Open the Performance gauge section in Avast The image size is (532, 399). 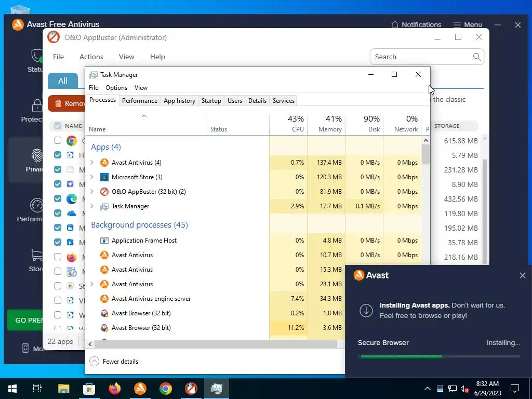click(x=37, y=205)
